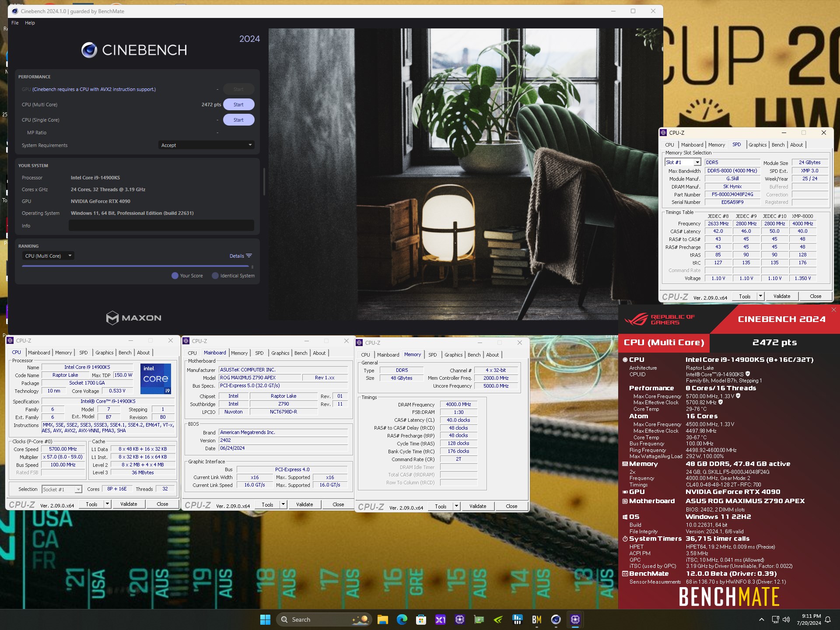Open Cinebench Help menu

click(30, 23)
